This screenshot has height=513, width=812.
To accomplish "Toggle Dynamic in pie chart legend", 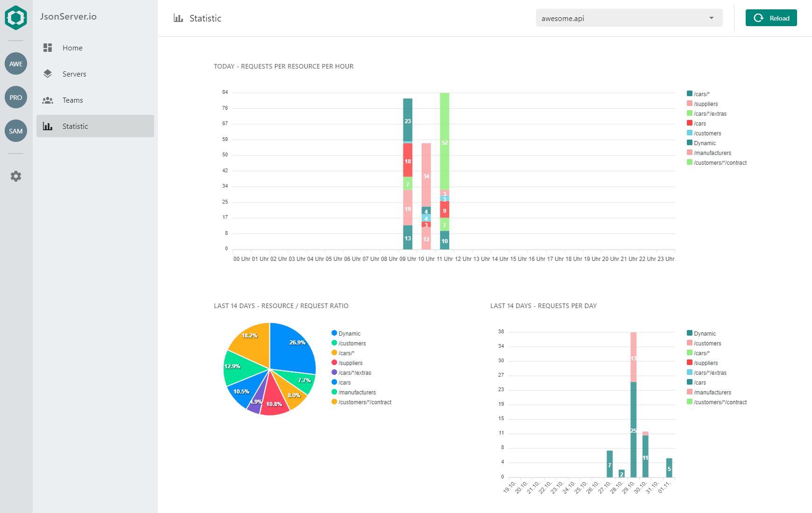I will click(x=346, y=333).
